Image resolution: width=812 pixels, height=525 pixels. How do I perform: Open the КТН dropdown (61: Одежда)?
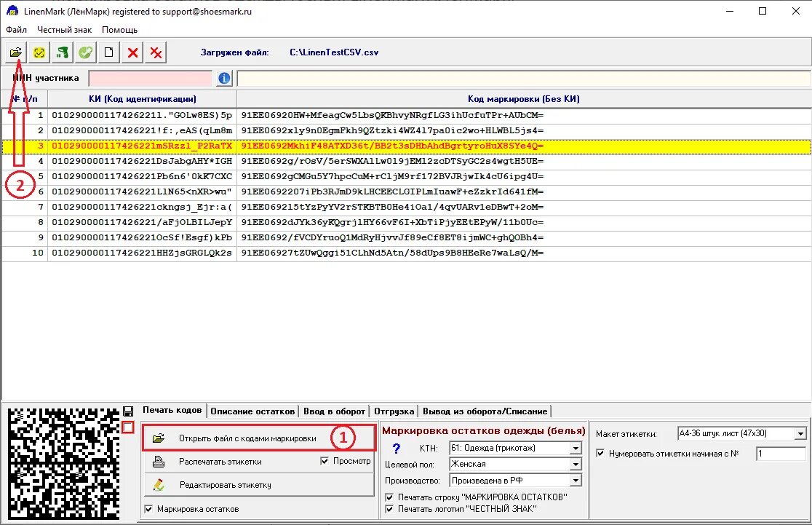(576, 449)
